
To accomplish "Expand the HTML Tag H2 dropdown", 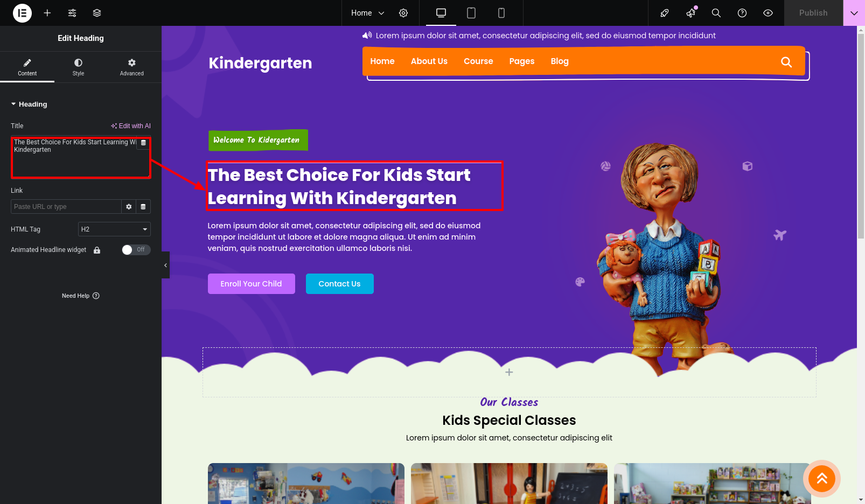I will [x=114, y=229].
